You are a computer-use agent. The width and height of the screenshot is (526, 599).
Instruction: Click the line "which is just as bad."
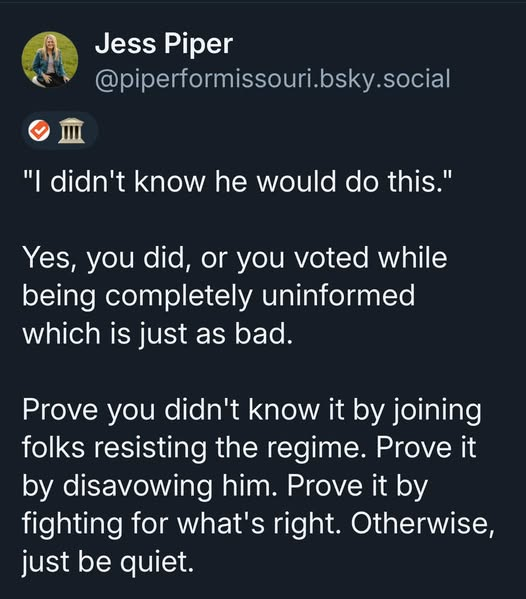[x=157, y=333]
